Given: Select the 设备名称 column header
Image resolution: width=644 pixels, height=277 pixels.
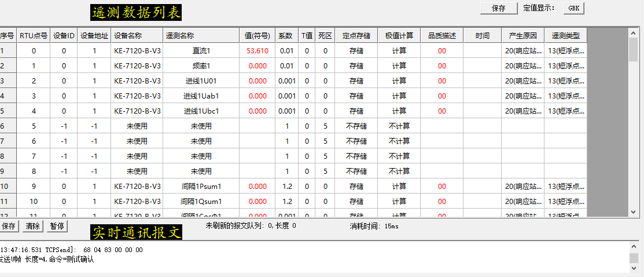Looking at the screenshot, I should tap(137, 35).
